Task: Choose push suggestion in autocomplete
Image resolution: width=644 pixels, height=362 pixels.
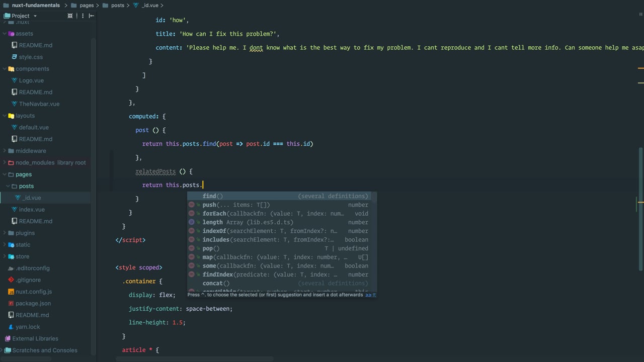Action: (x=279, y=205)
